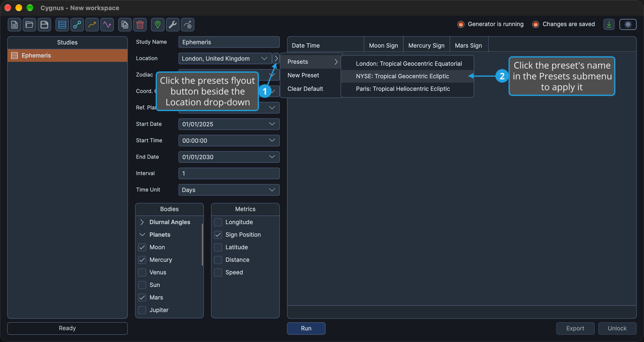Click the Export button

coord(575,328)
